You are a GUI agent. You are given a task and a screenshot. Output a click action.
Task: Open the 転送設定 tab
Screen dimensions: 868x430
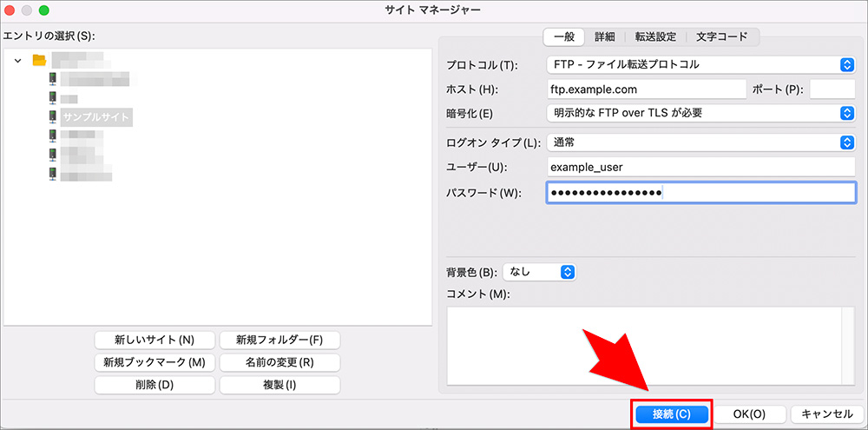(655, 37)
